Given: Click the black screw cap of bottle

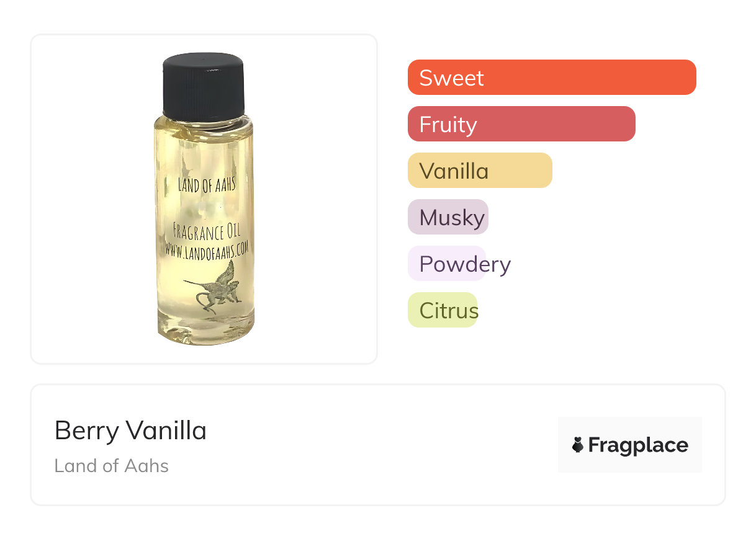Looking at the screenshot, I should tap(203, 86).
